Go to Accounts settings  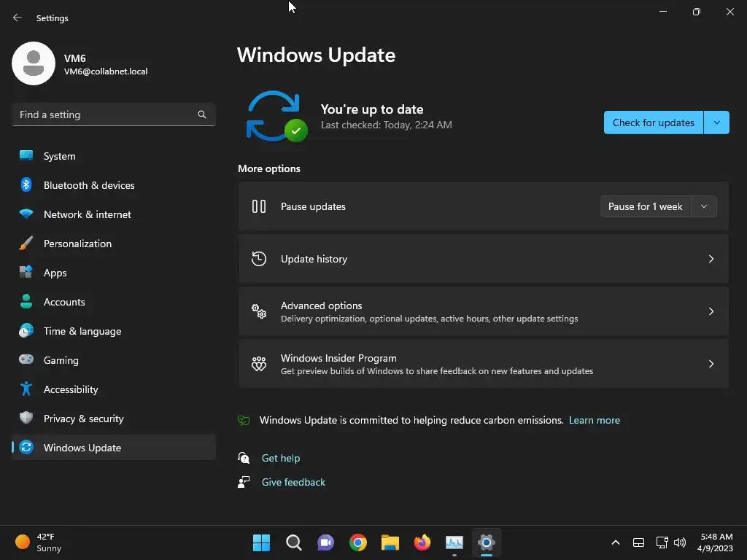coord(113,302)
